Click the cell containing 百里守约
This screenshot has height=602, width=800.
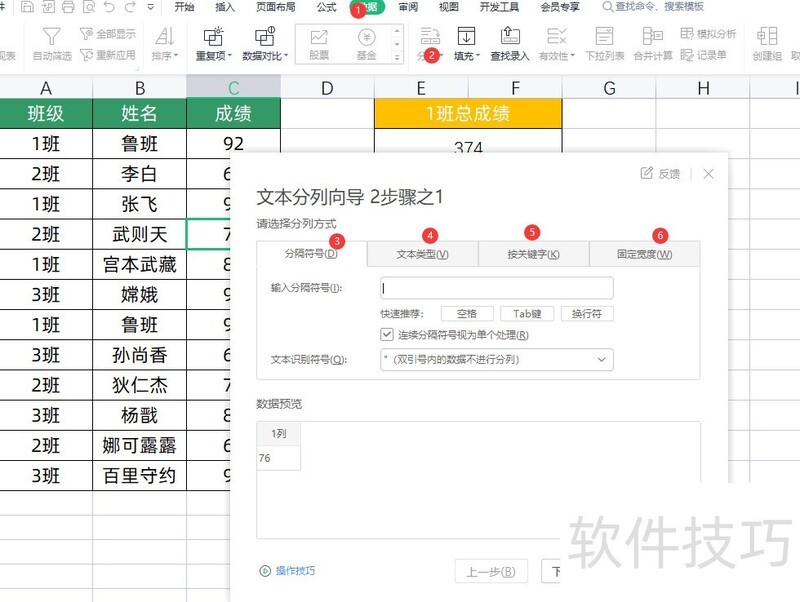[140, 476]
